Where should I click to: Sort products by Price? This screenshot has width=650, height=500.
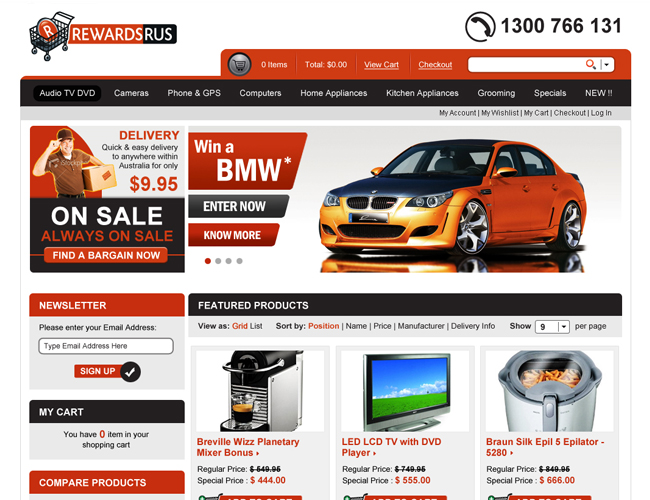point(382,326)
